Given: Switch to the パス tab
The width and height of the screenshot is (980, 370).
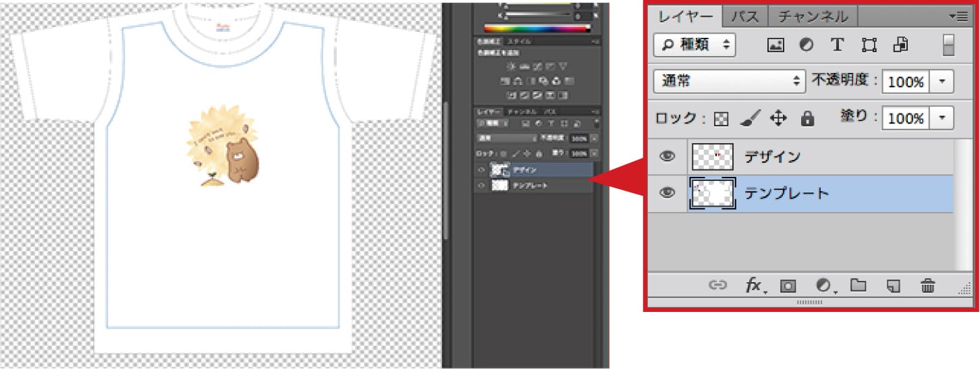Looking at the screenshot, I should point(745,16).
